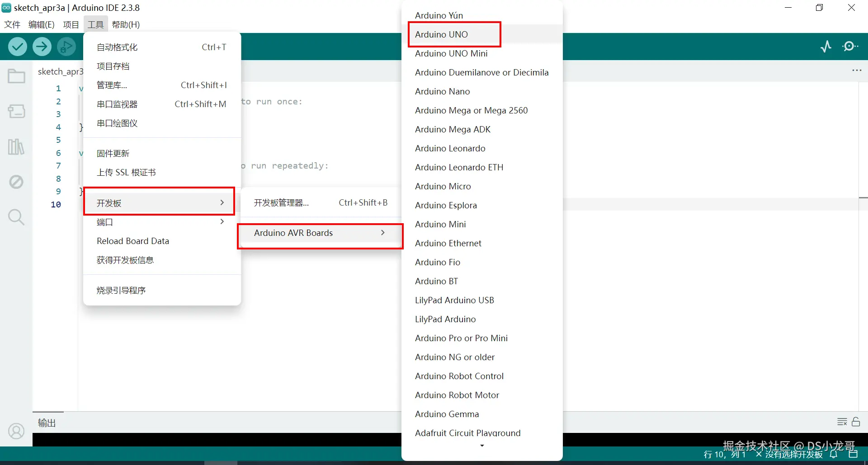Screen dimensions: 868x465
Task: Expand Arduino AVR Boards submenu
Action: click(320, 233)
